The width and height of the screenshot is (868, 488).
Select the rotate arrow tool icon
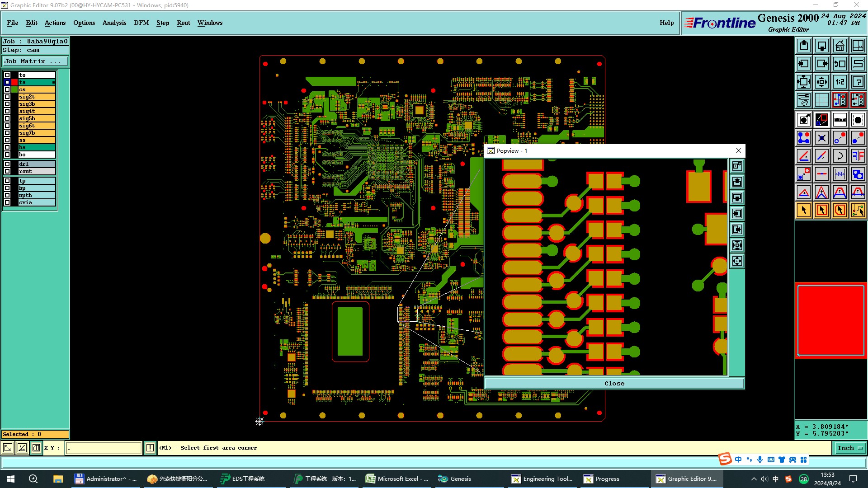pyautogui.click(x=840, y=156)
